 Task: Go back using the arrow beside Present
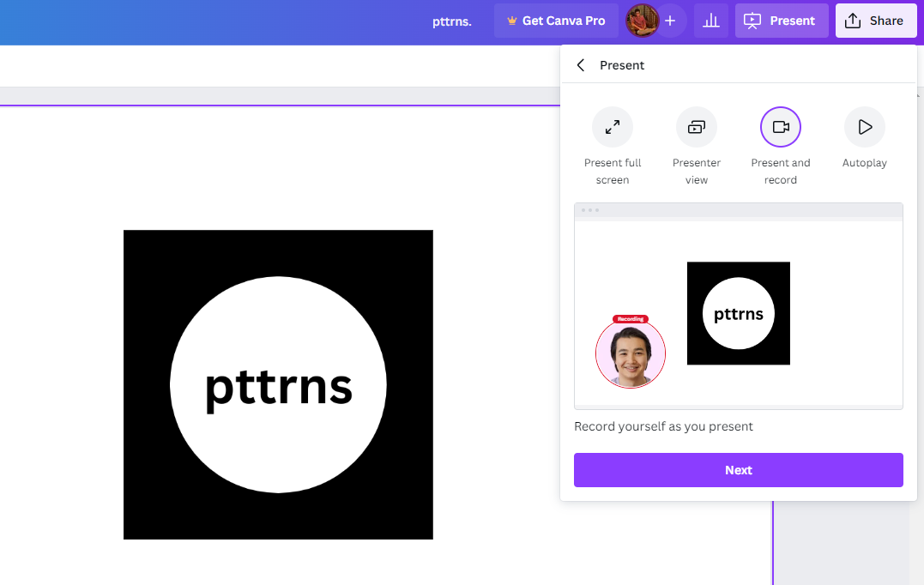[x=581, y=65]
